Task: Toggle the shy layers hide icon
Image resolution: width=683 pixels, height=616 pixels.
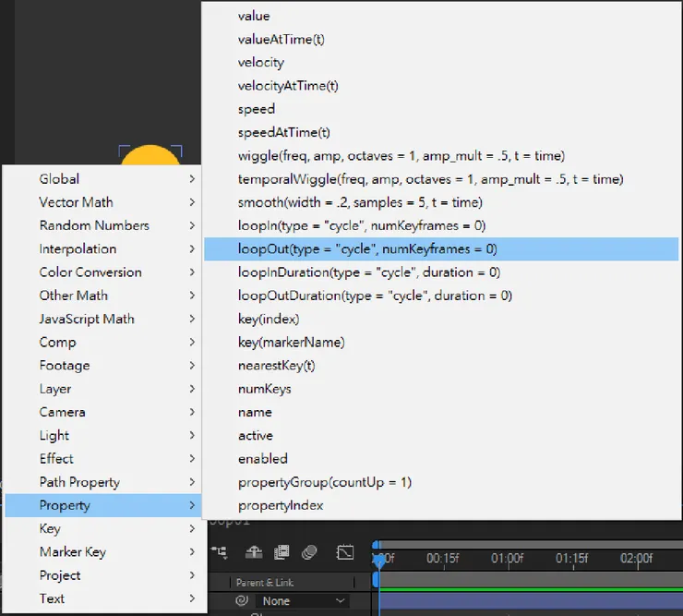Action: (252, 552)
